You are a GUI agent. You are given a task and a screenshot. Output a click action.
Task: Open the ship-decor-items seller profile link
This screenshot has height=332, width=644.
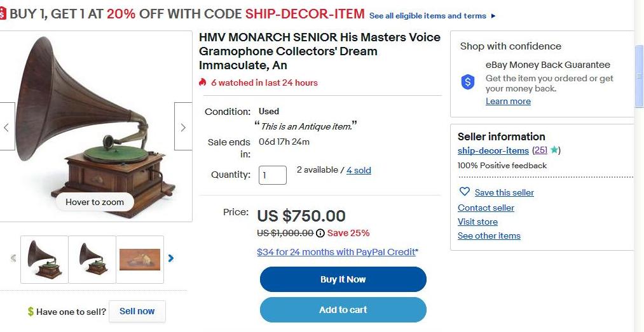pyautogui.click(x=493, y=150)
